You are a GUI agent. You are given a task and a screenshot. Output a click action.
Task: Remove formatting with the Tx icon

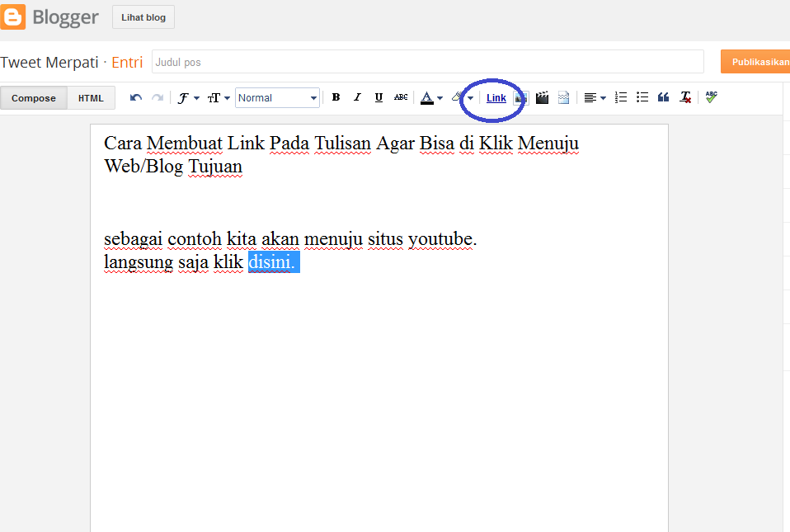[x=684, y=97]
